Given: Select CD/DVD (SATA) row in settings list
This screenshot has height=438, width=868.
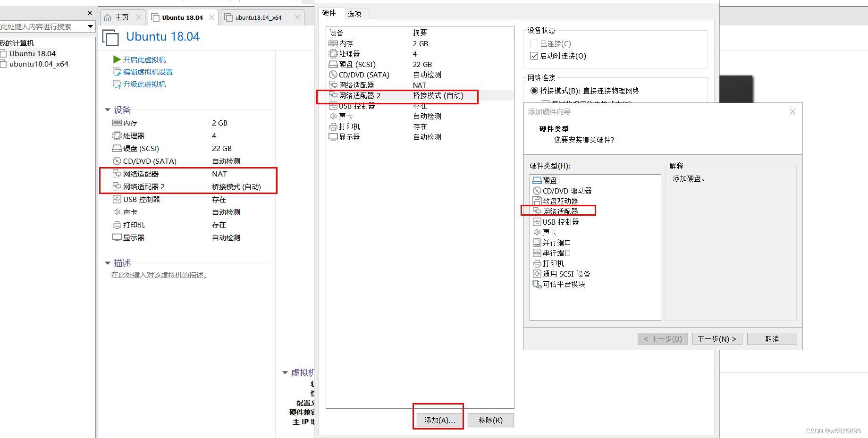Looking at the screenshot, I should pos(420,75).
